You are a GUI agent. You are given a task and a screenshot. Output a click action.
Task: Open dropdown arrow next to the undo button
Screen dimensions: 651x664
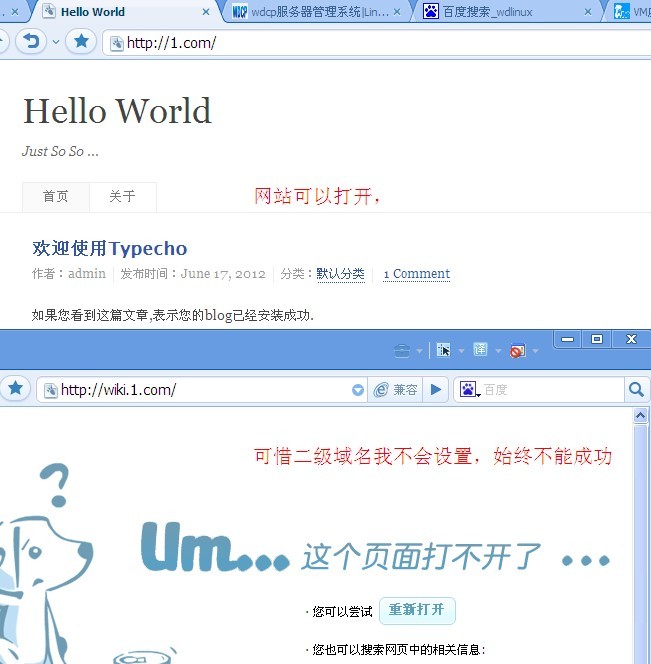click(56, 42)
